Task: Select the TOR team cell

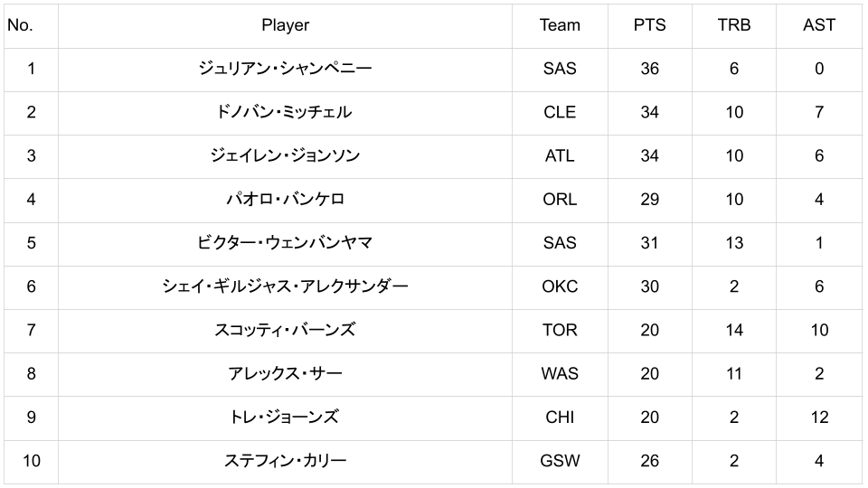Action: tap(560, 330)
